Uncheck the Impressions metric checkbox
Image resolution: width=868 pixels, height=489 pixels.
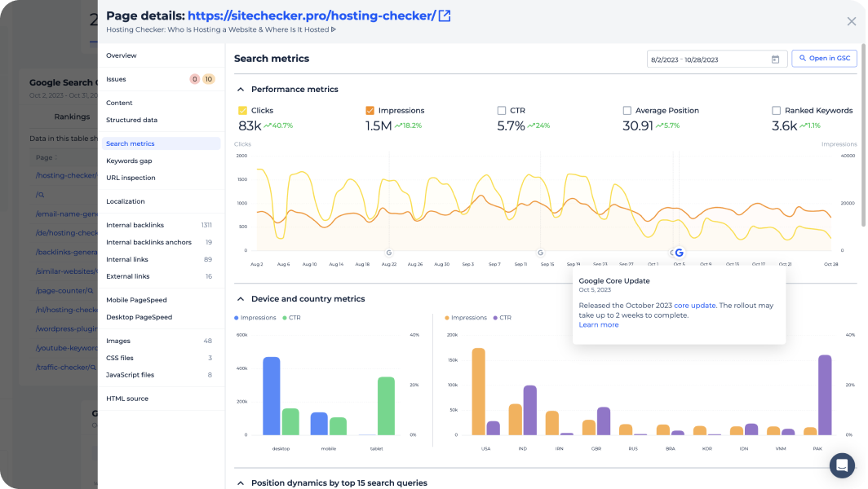pos(370,111)
